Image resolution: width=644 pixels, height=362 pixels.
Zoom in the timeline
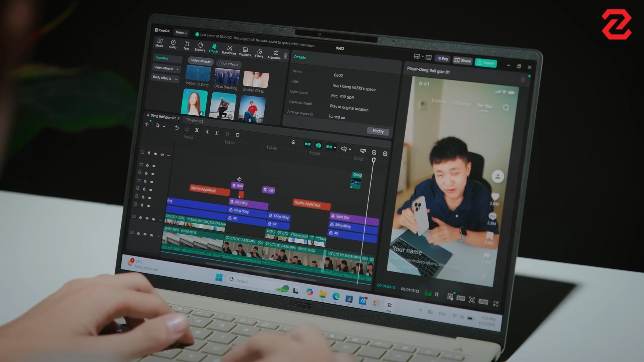pyautogui.click(x=385, y=154)
